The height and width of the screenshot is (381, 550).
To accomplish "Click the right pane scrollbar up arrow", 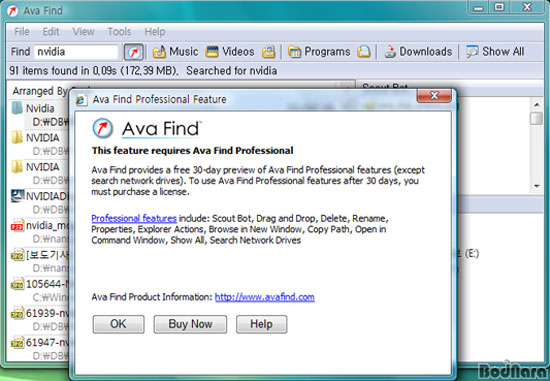I will 537,104.
